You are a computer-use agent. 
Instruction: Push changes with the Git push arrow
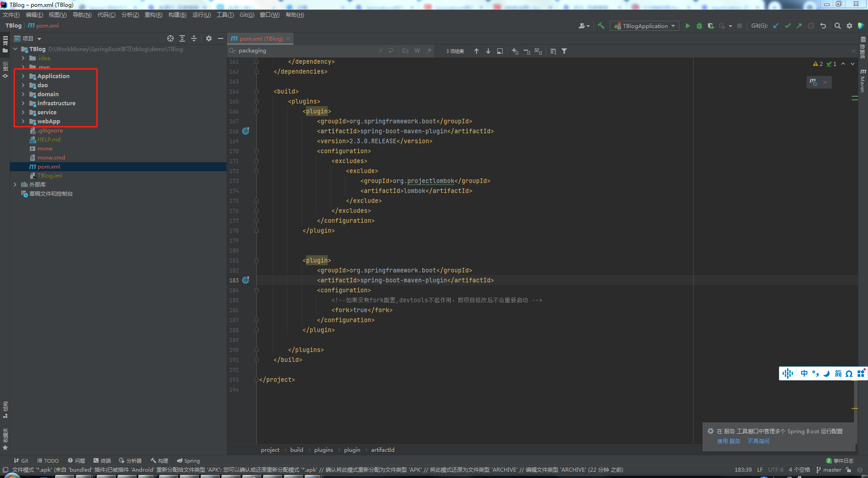click(799, 26)
